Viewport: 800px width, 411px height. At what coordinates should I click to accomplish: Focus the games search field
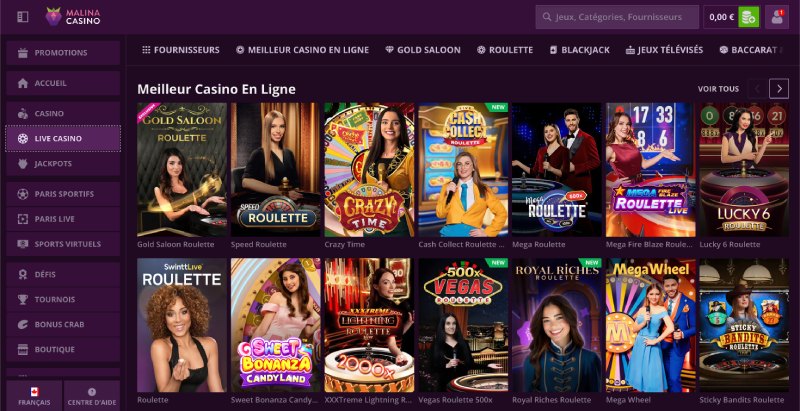[617, 17]
